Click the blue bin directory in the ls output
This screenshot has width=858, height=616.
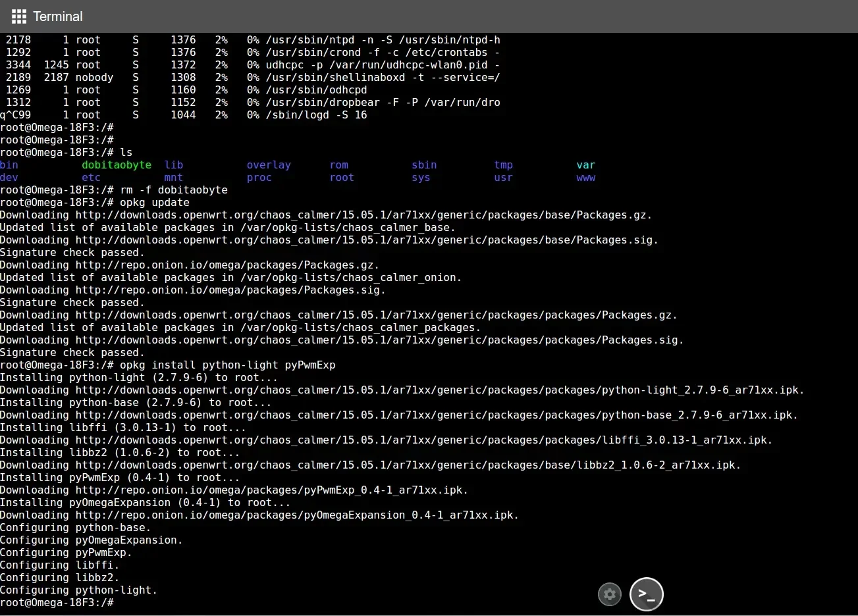point(9,165)
